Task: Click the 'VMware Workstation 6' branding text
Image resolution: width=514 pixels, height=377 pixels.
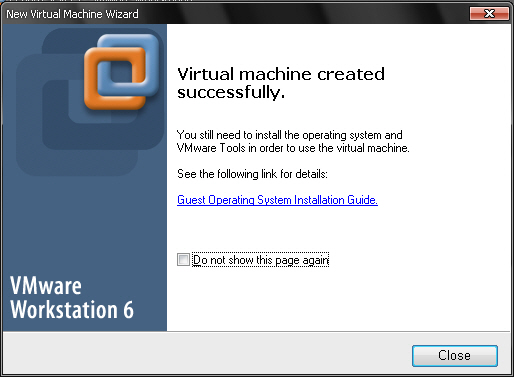Action: [x=72, y=298]
